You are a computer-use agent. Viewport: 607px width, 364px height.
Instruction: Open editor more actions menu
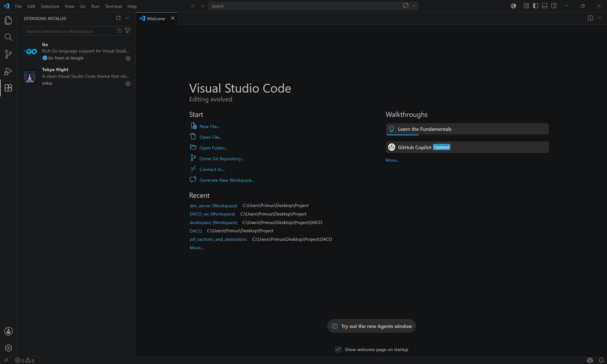tap(599, 18)
